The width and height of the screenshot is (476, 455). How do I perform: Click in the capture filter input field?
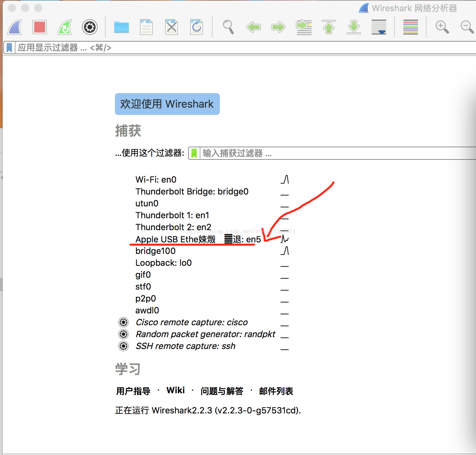[338, 153]
